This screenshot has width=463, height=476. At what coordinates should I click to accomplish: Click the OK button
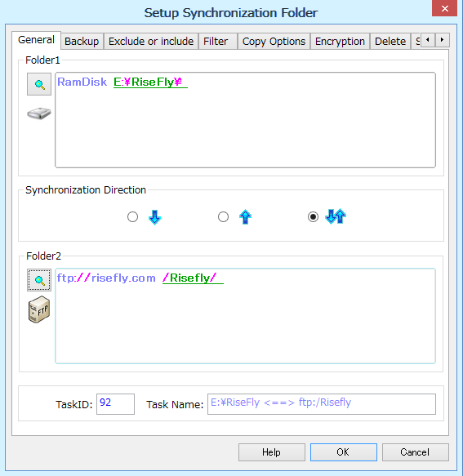point(344,452)
